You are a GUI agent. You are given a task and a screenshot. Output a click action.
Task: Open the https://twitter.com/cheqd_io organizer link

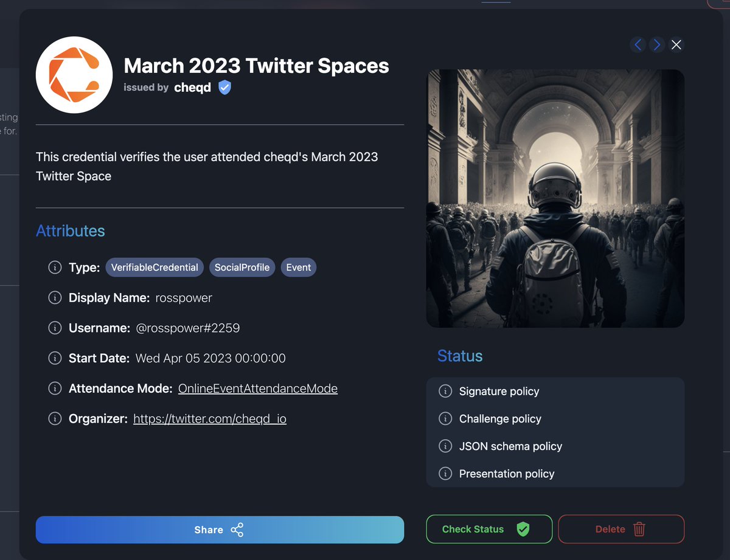(210, 419)
